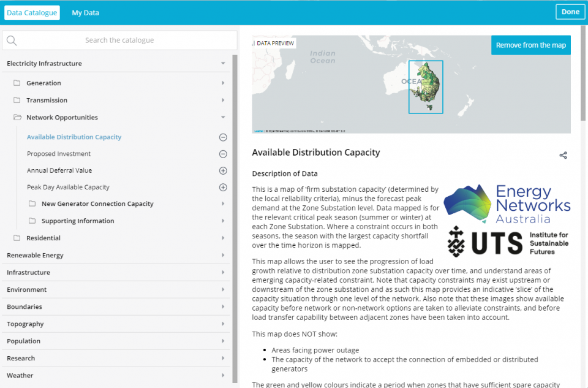Click the share icon beside the title
This screenshot has width=588, height=388.
(563, 155)
